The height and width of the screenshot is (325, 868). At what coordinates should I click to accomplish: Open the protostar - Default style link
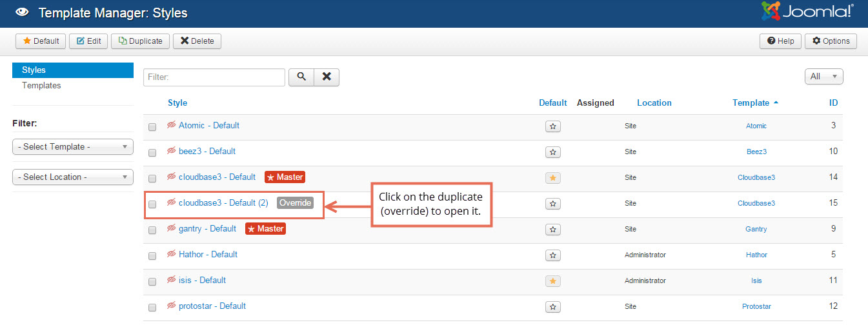point(212,306)
